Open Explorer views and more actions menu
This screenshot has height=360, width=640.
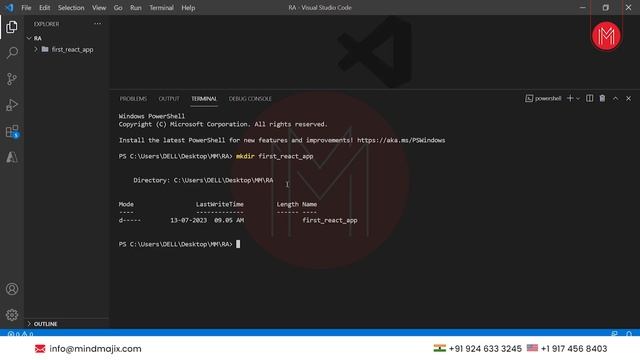(x=98, y=24)
